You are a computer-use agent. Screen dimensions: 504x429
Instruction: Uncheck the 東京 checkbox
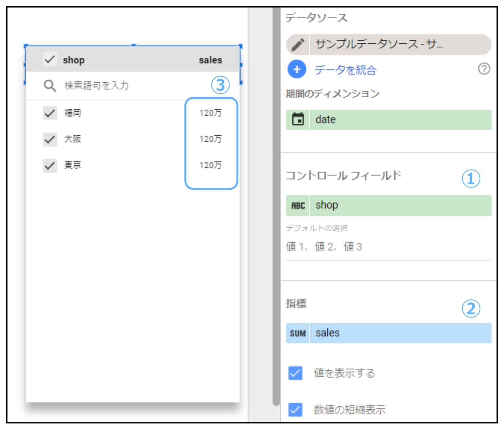[50, 165]
